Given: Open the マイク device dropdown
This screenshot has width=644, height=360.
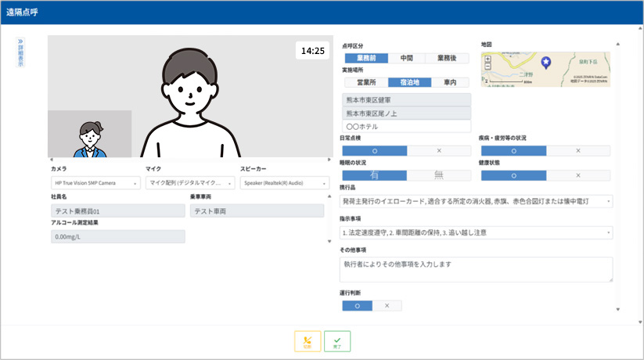Looking at the screenshot, I should (x=190, y=183).
